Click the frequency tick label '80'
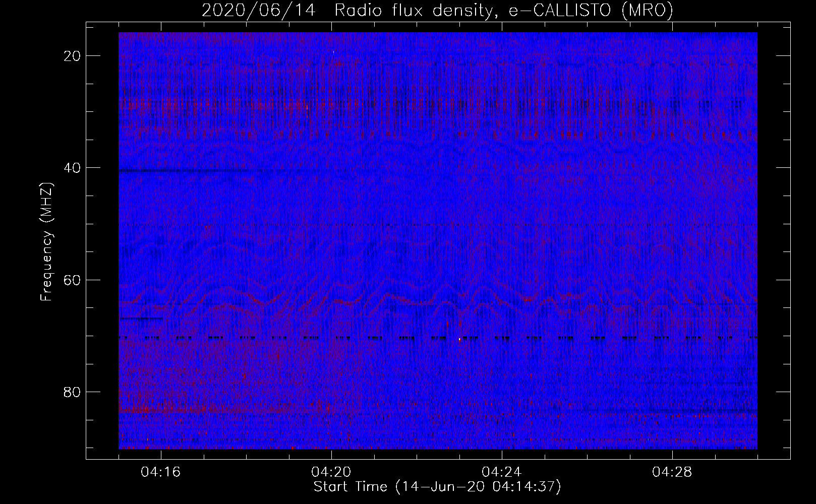 coord(73,392)
